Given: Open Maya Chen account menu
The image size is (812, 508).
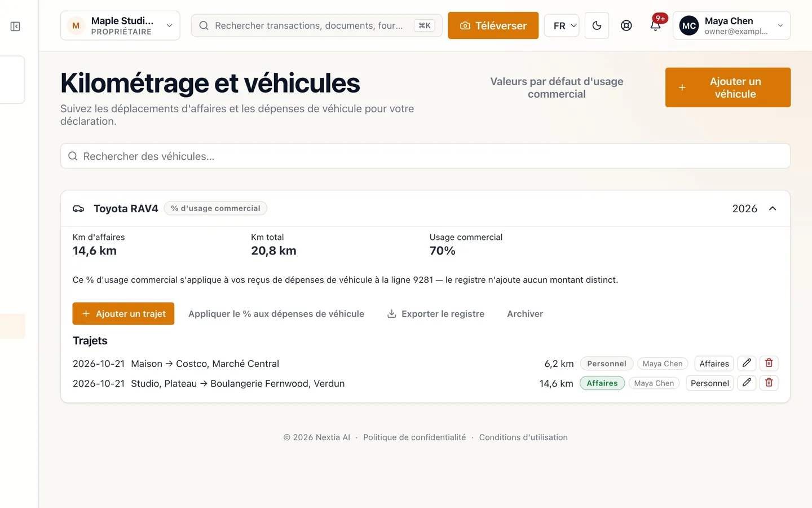Looking at the screenshot, I should 731,26.
